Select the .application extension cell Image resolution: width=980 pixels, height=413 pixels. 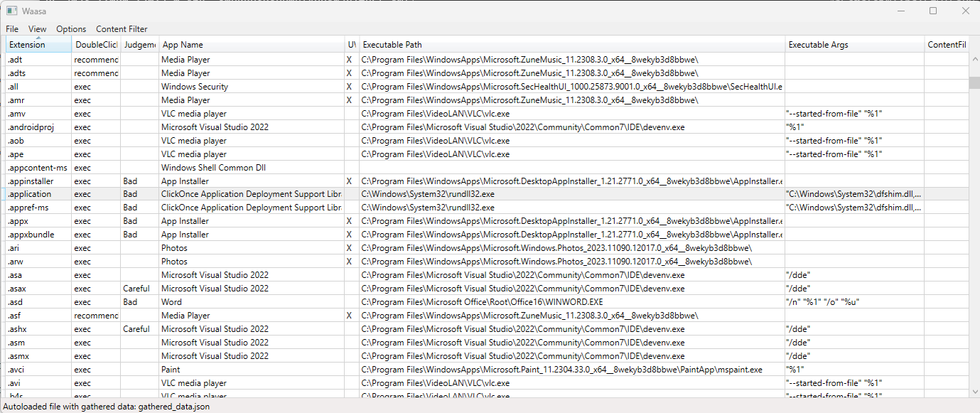click(38, 194)
